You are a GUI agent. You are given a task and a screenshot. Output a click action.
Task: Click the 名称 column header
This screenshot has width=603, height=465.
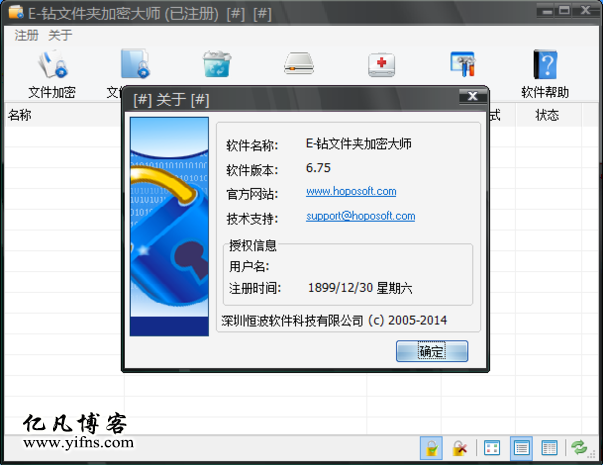tap(20, 115)
